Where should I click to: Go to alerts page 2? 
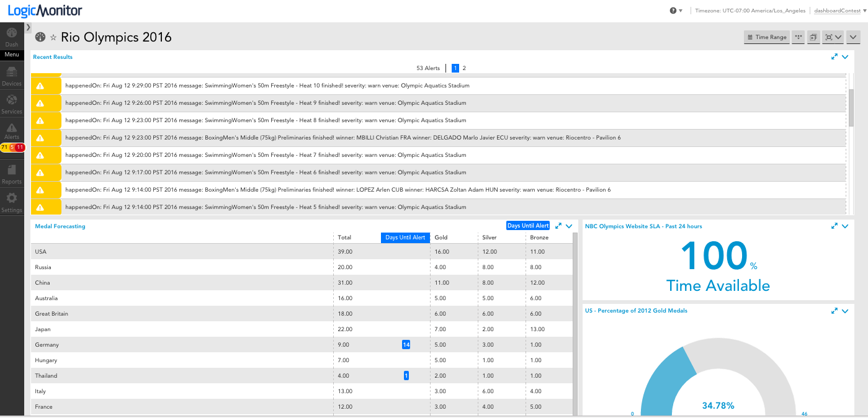(464, 68)
